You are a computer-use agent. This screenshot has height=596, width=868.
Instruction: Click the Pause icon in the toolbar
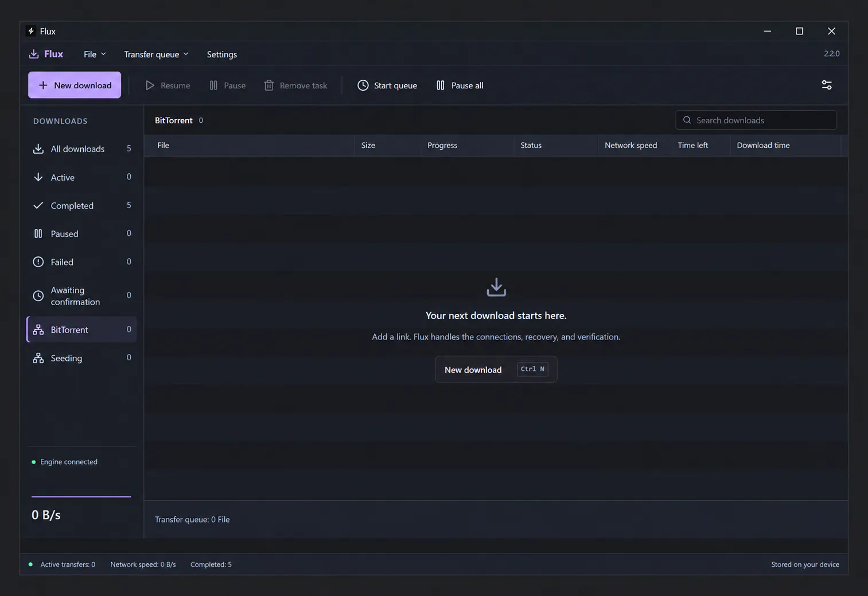tap(213, 85)
